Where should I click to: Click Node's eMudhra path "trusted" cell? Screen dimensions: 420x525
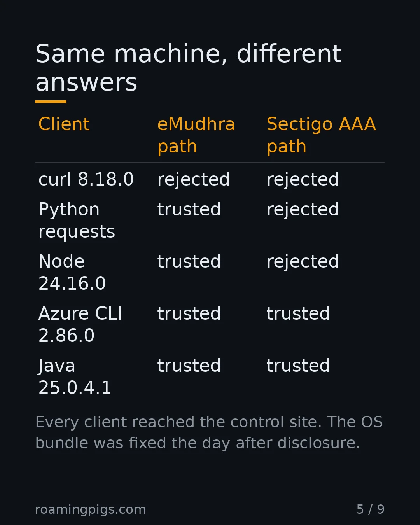(x=189, y=262)
